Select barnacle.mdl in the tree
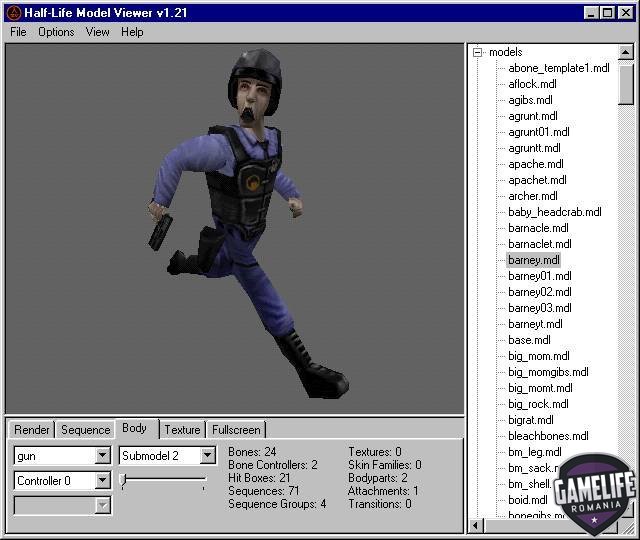Screen dimensions: 640x540 (538, 228)
